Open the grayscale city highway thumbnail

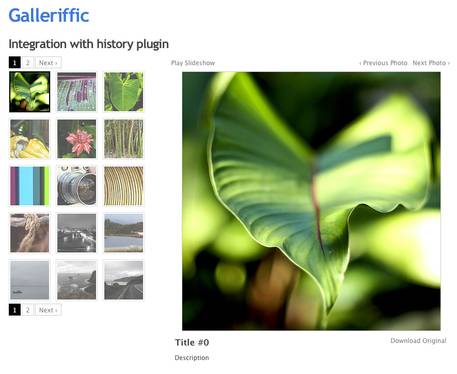point(77,233)
